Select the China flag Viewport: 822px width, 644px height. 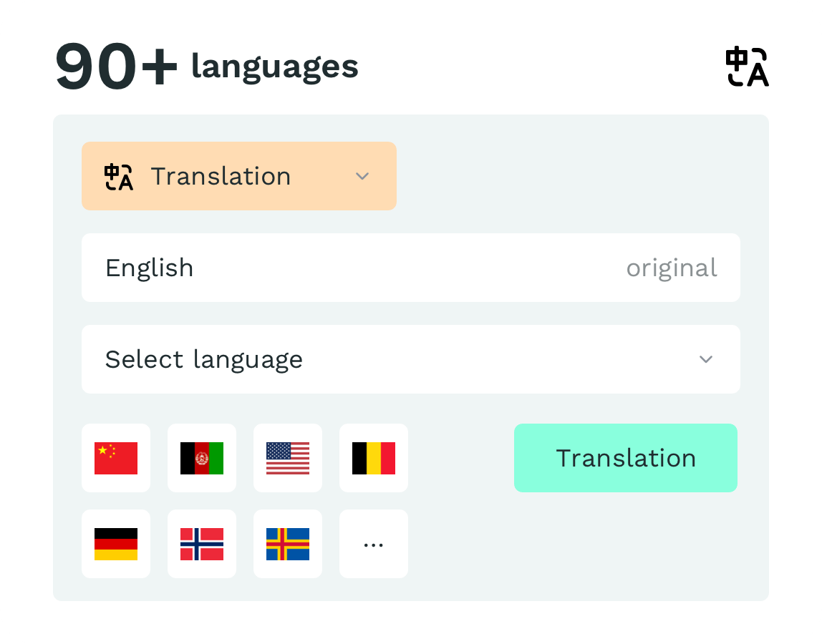pyautogui.click(x=116, y=458)
